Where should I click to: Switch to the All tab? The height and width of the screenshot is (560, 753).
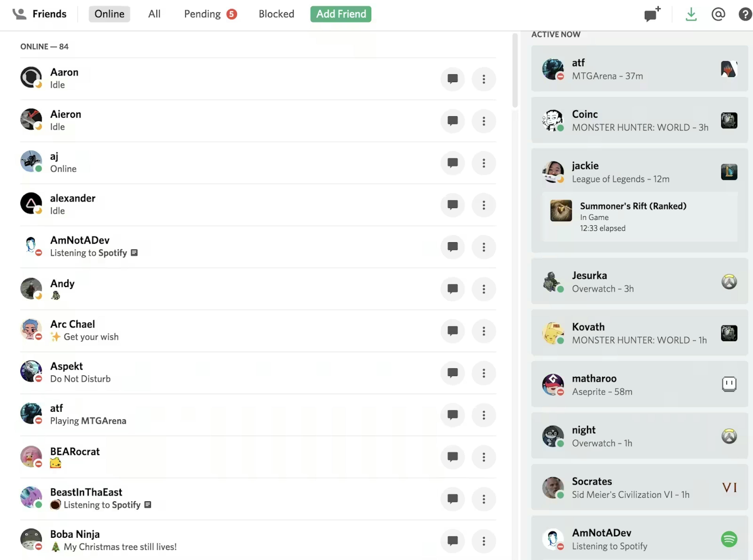click(154, 14)
